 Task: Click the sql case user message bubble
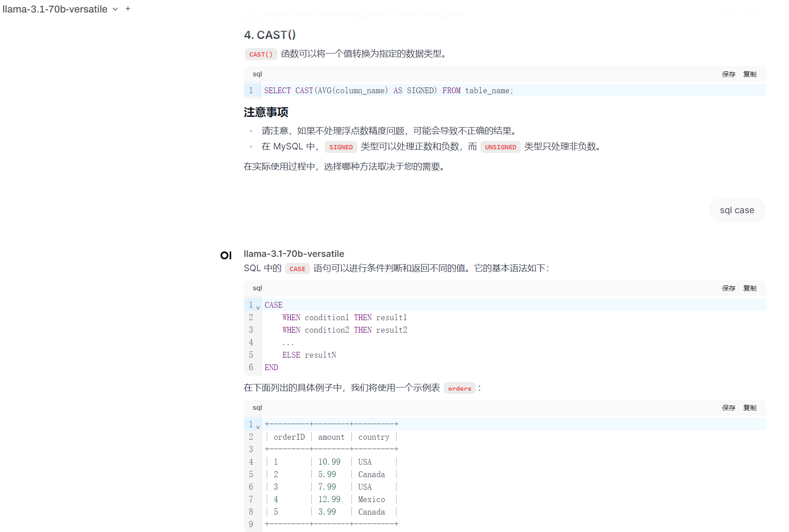point(737,210)
